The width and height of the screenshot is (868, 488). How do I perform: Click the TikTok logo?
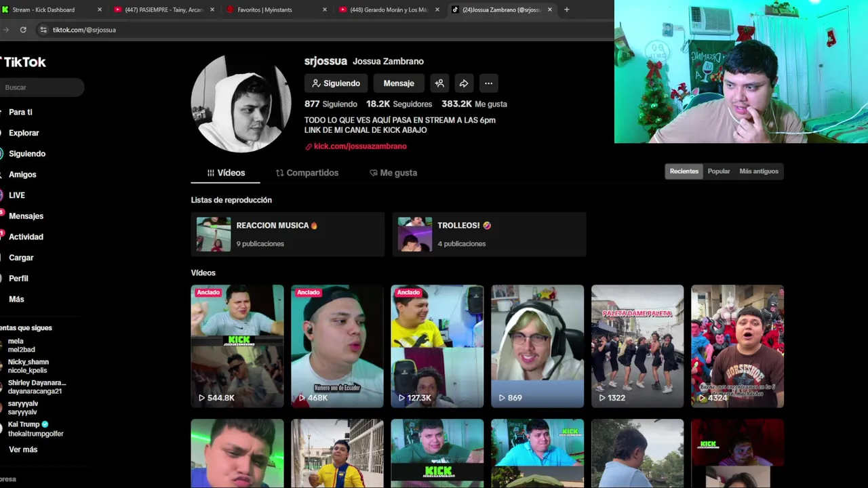point(24,62)
